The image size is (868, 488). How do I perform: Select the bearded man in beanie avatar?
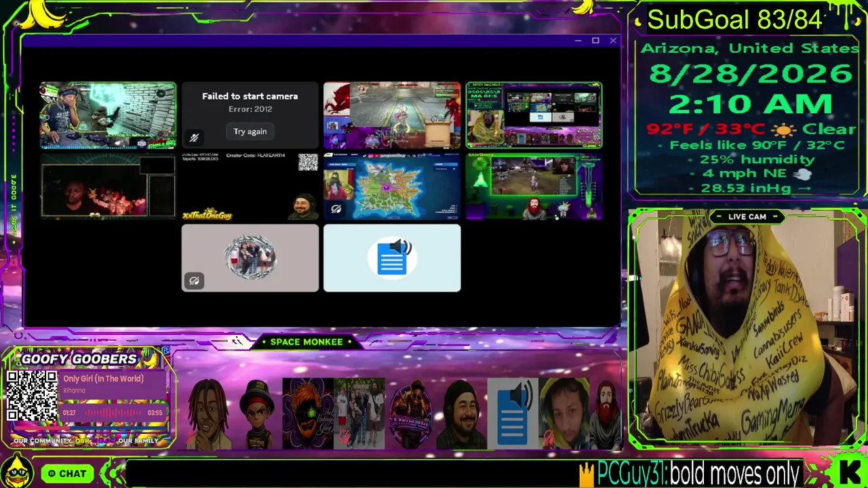pos(461,414)
